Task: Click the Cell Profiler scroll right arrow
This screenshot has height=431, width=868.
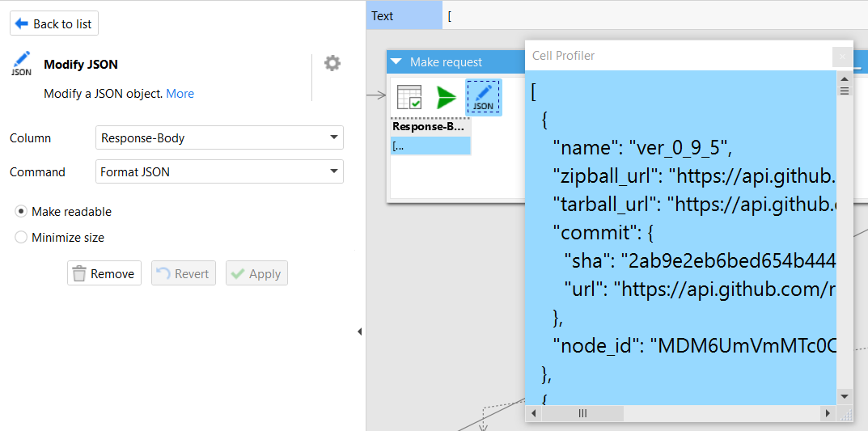Action: tap(827, 413)
